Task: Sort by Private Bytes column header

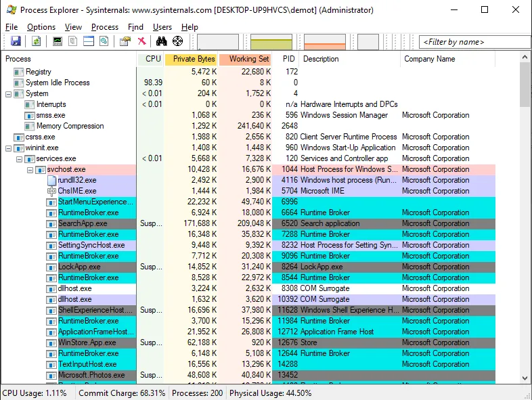Action: [x=192, y=59]
